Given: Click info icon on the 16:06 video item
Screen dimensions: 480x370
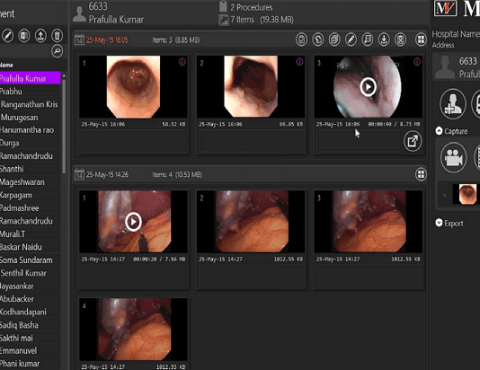Looking at the screenshot, I should click(417, 62).
